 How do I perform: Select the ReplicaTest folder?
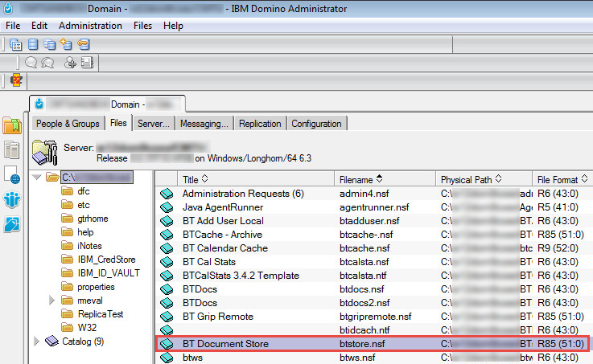(x=101, y=314)
